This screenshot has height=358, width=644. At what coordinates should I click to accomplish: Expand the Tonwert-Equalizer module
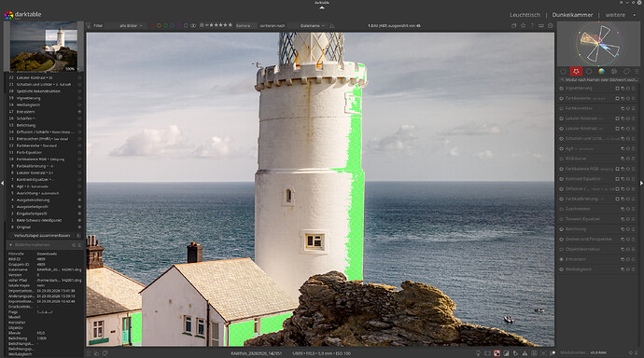582,219
